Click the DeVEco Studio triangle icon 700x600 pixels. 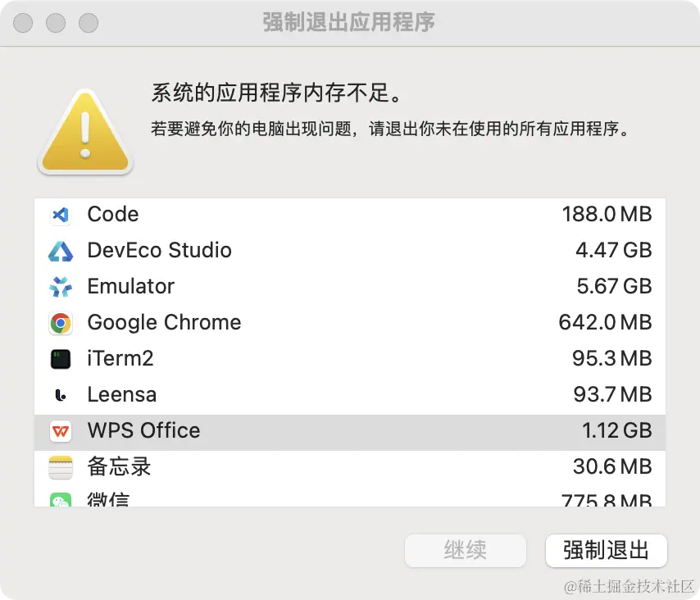tap(60, 251)
